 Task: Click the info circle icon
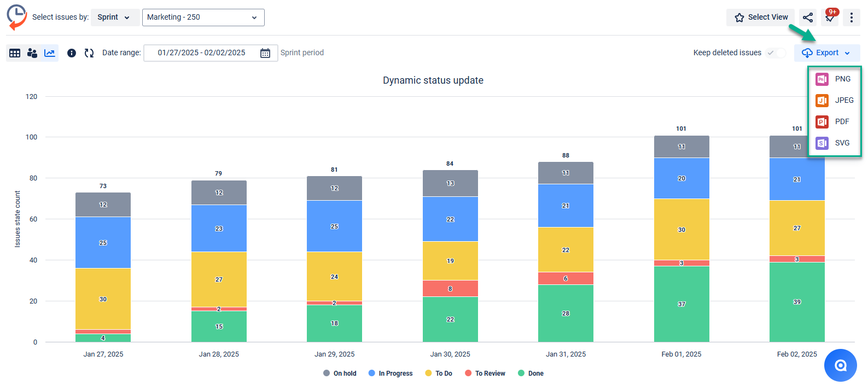(72, 53)
